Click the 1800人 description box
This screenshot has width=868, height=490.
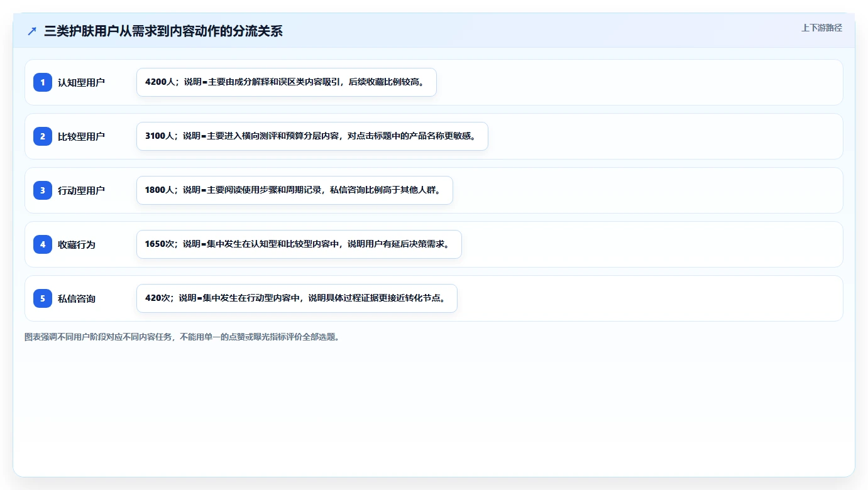(x=295, y=190)
